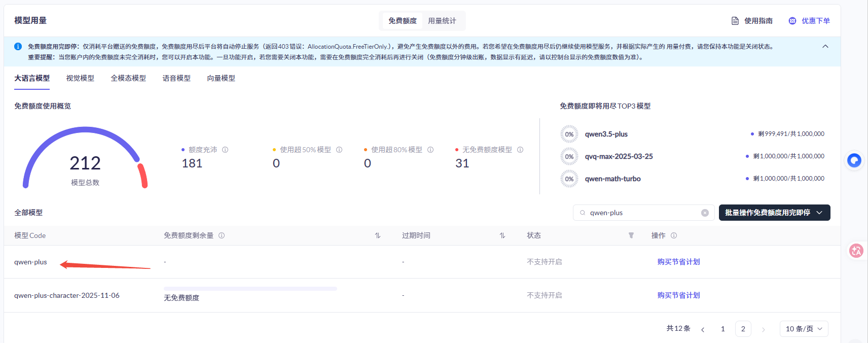Click the info icon next to 操作
Image resolution: width=868 pixels, height=343 pixels.
[x=674, y=235]
